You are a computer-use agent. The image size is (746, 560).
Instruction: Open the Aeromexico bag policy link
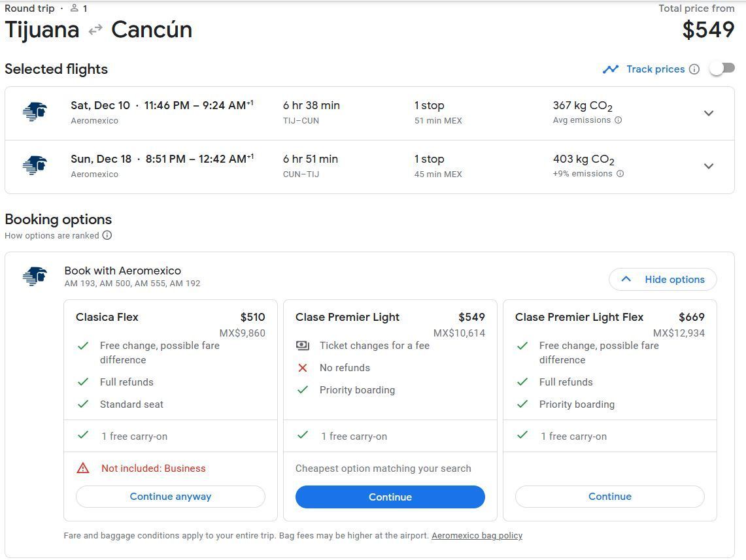477,536
